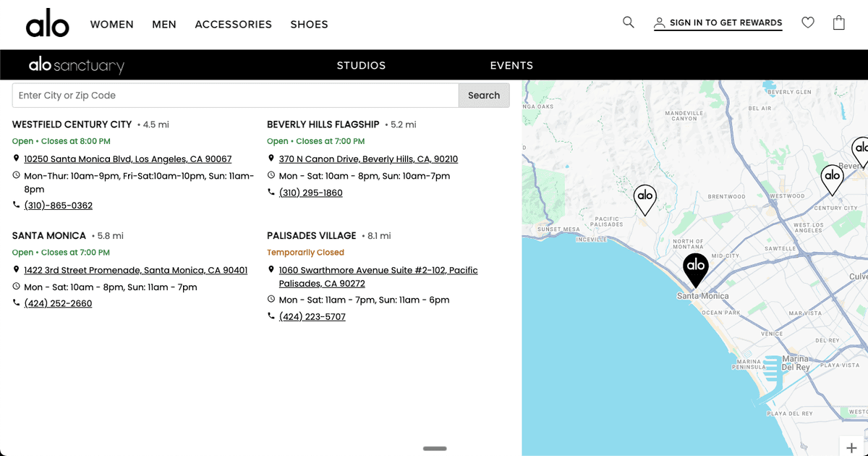Viewport: 868px width, 456px height.
Task: Switch to the EVENTS tab
Action: coord(511,65)
